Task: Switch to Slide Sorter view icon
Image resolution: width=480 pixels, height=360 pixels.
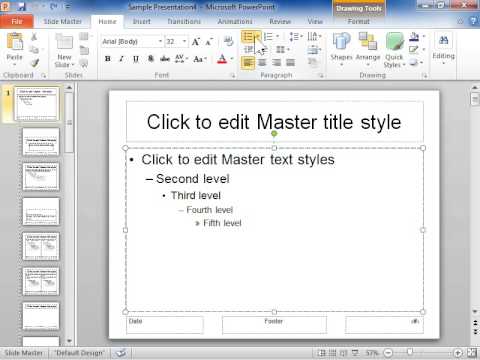Action: point(333,353)
